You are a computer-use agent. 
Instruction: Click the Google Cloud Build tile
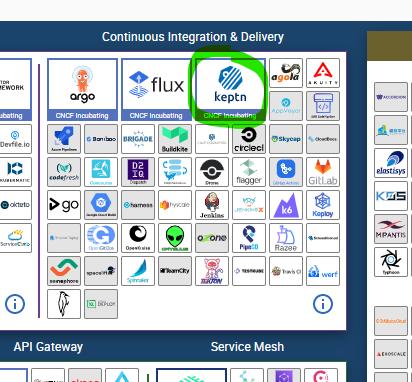coord(101,205)
